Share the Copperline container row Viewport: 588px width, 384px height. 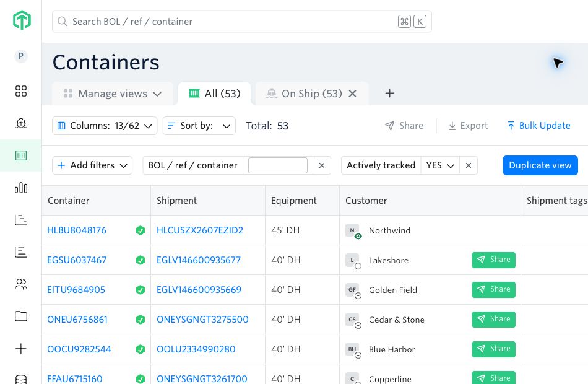493,378
